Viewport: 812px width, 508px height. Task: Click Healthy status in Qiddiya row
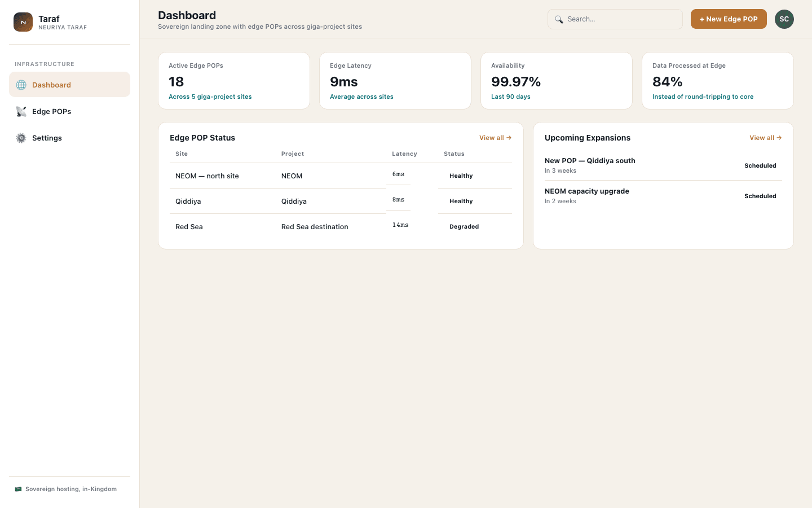(x=461, y=202)
